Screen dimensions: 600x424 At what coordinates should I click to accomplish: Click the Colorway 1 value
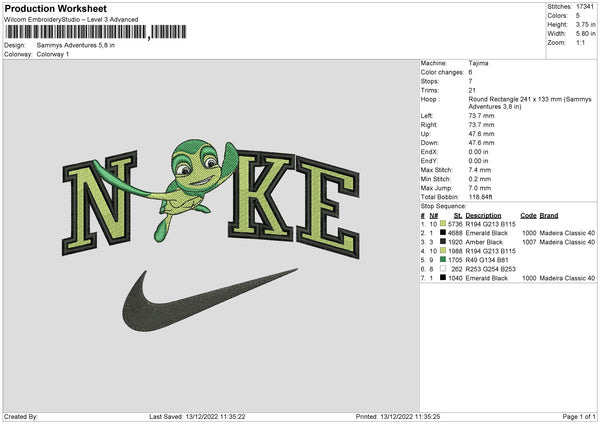[53, 54]
